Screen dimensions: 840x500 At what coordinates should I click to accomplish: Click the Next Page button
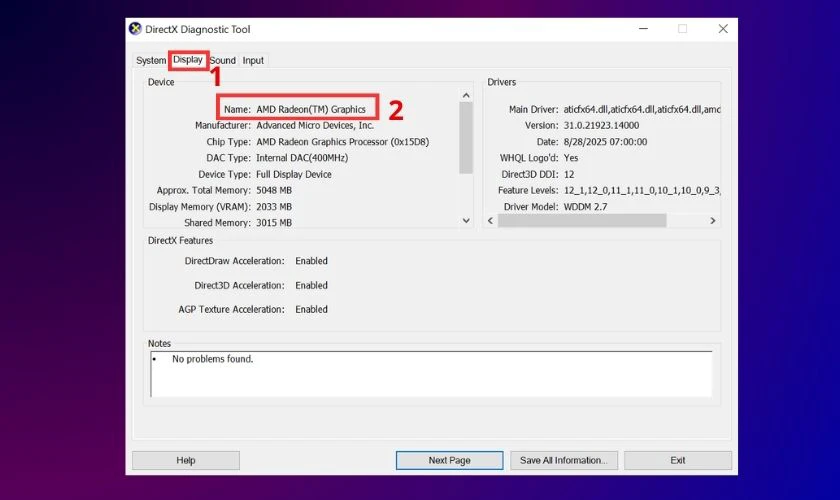[x=449, y=460]
